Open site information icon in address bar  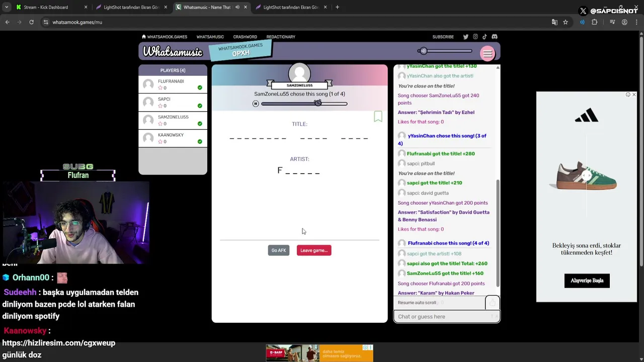pos(46,22)
